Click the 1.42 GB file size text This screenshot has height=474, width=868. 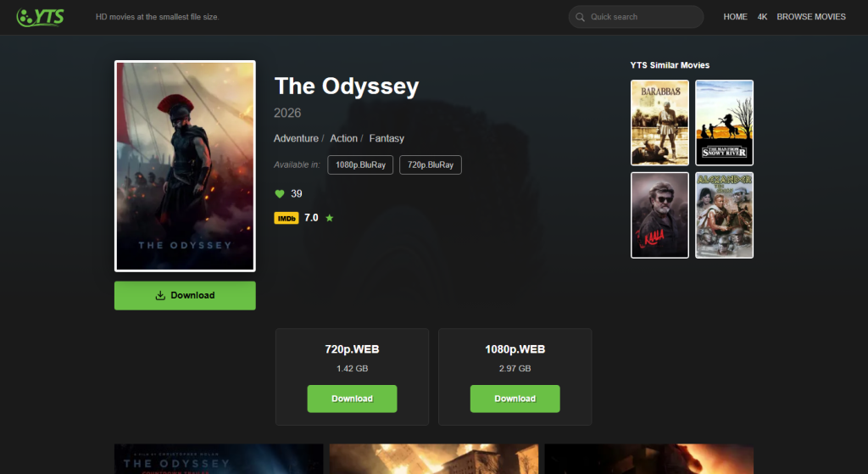pyautogui.click(x=352, y=369)
